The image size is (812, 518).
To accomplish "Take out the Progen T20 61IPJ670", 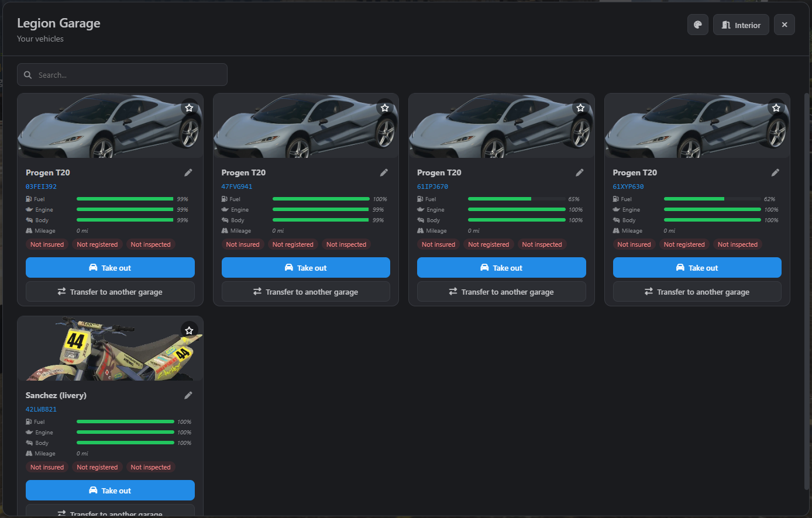I will click(x=501, y=268).
